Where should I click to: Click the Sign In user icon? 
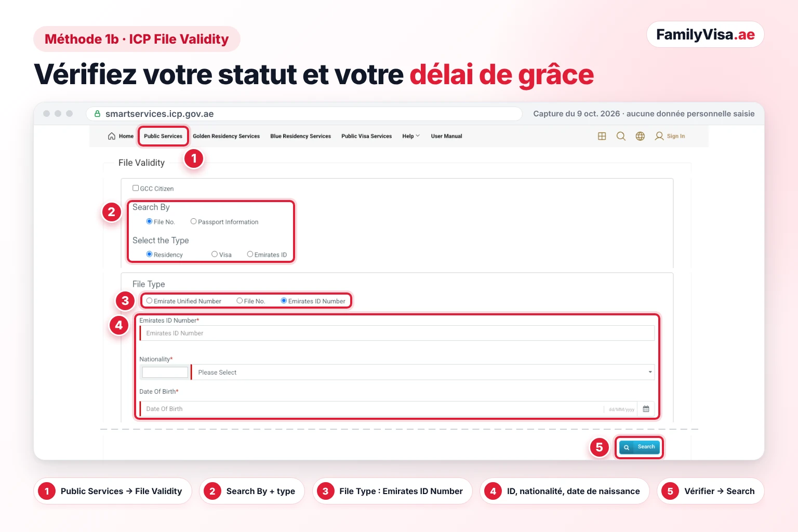659,136
